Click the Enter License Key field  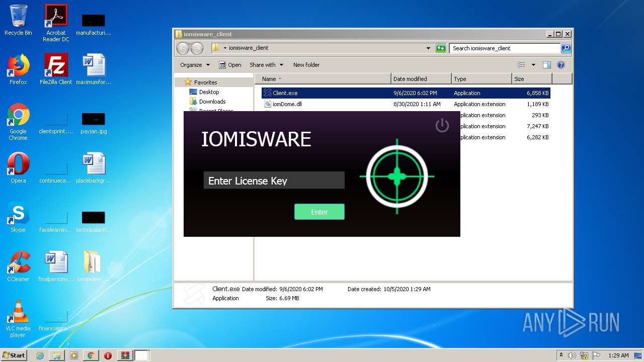(274, 180)
